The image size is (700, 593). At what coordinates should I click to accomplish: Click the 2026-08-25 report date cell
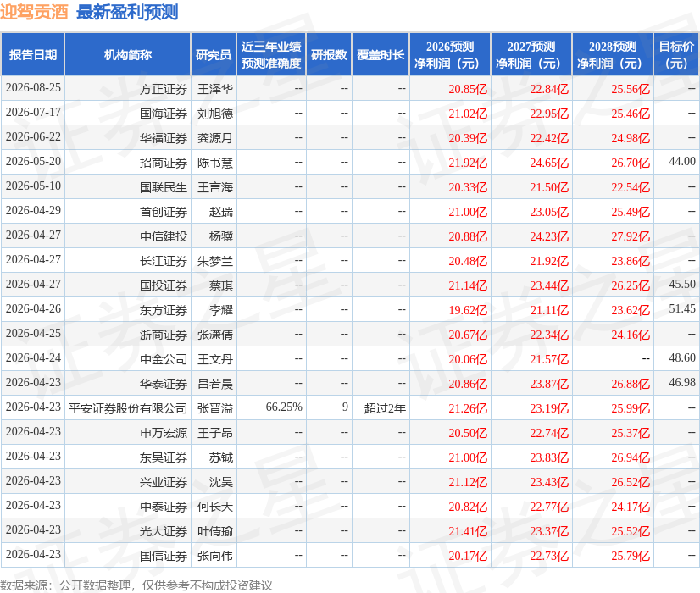(33, 87)
